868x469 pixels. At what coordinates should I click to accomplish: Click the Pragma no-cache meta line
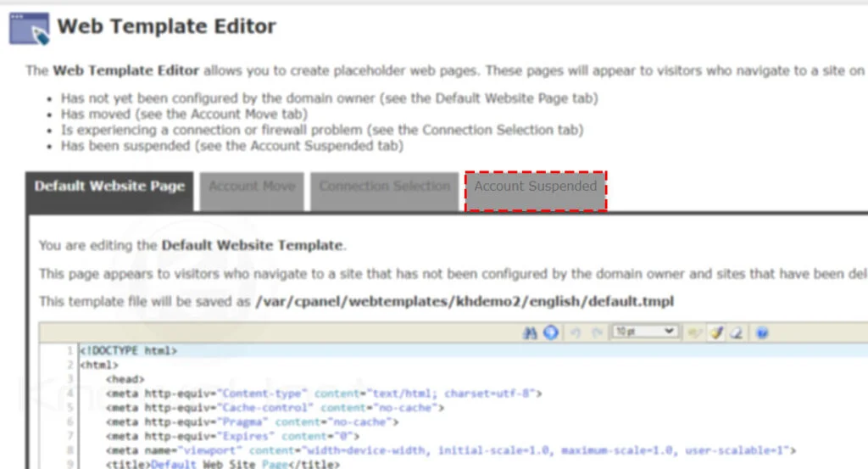pos(252,422)
